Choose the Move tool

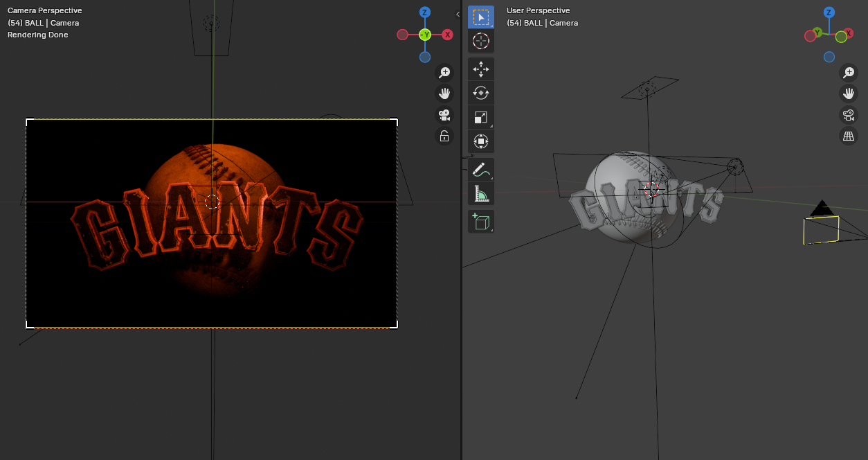481,69
